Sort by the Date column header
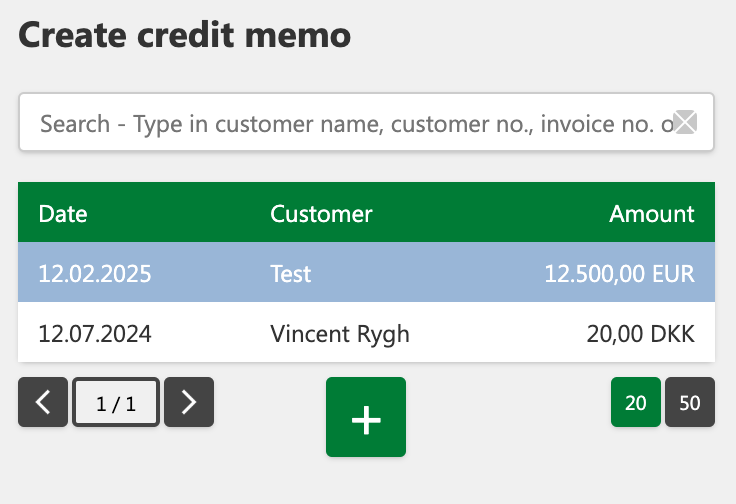This screenshot has height=504, width=736. 63,214
